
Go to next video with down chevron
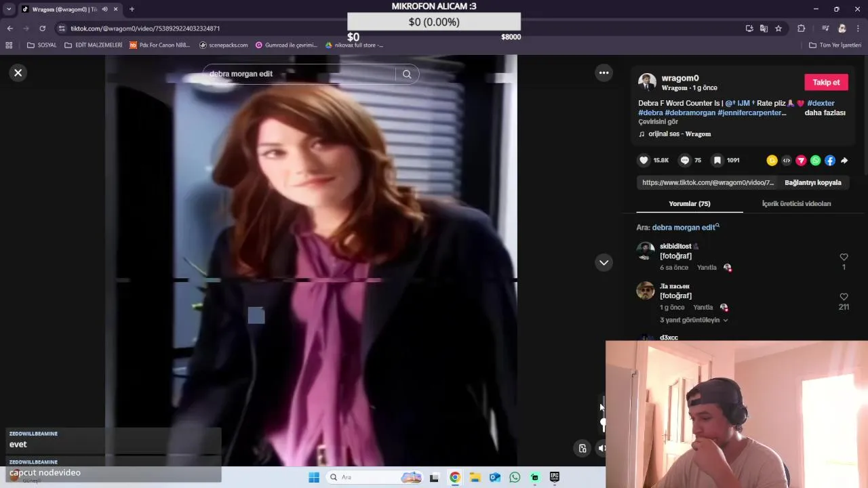point(604,262)
